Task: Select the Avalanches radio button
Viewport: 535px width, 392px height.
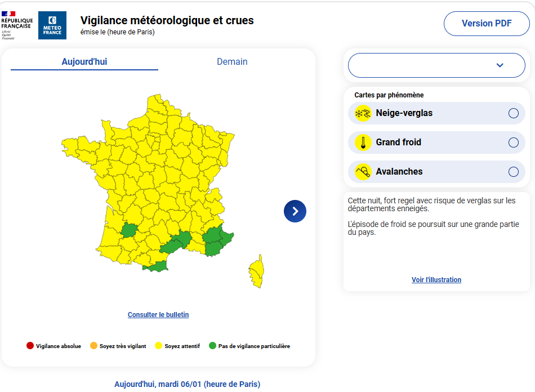Action: coord(513,172)
